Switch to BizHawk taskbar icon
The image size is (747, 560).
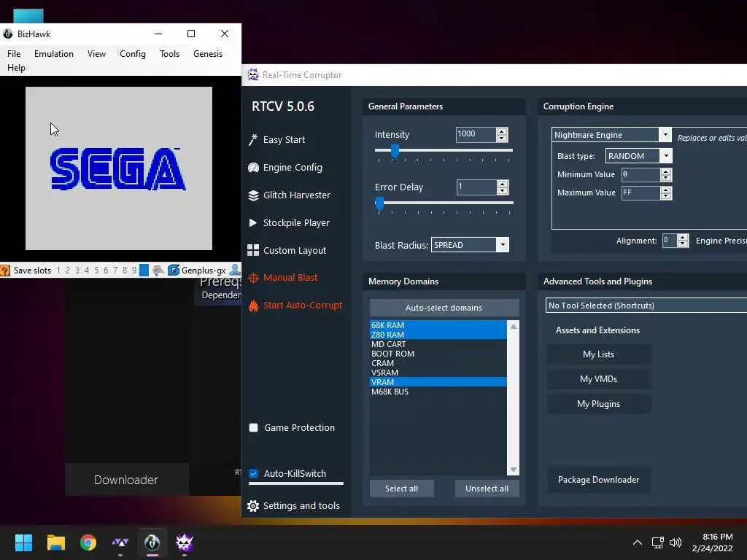152,542
